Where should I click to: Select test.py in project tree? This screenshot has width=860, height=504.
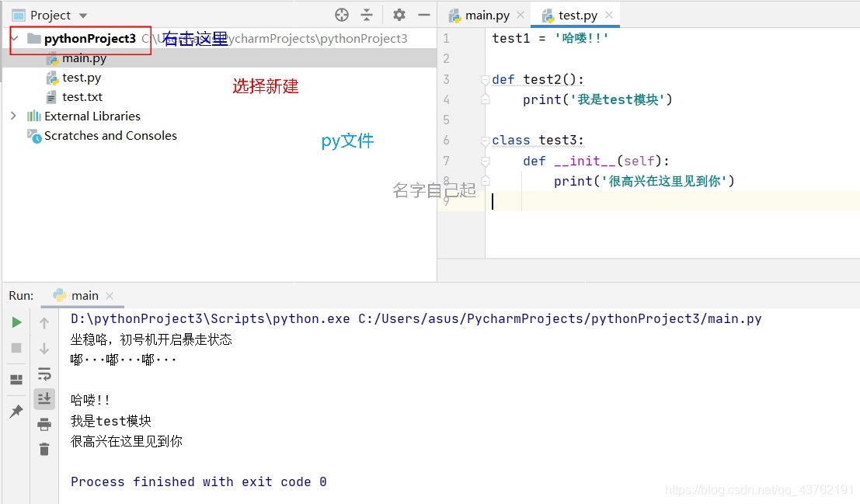click(x=81, y=78)
